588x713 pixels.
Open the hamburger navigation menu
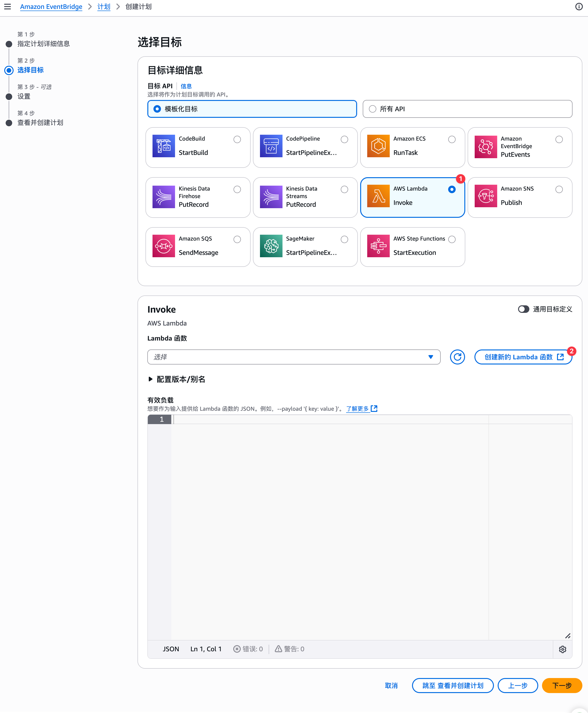[8, 6]
